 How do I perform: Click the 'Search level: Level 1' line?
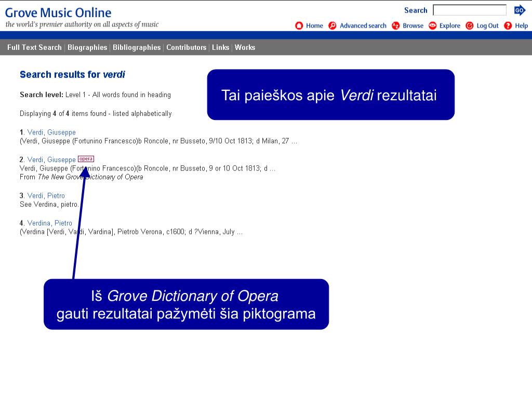(96, 95)
